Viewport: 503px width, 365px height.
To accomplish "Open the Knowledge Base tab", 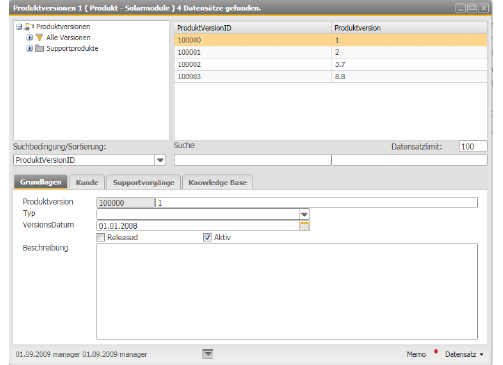I will pyautogui.click(x=218, y=182).
